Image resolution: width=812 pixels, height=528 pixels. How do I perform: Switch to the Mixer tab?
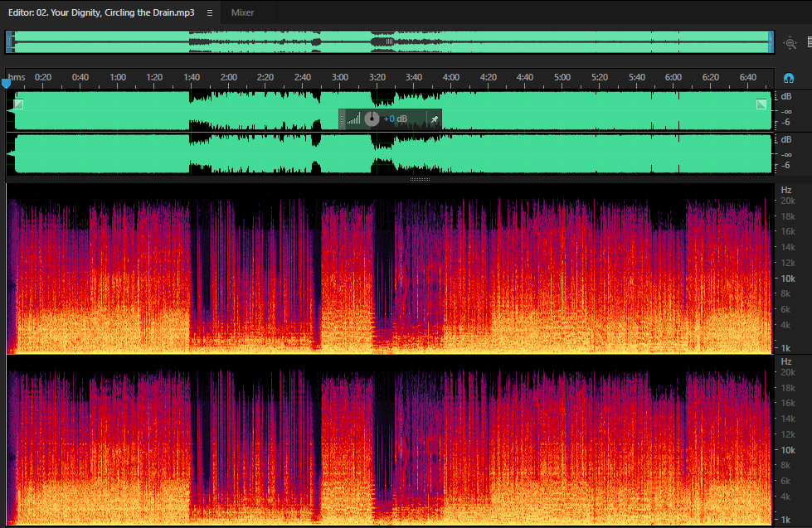pyautogui.click(x=242, y=12)
